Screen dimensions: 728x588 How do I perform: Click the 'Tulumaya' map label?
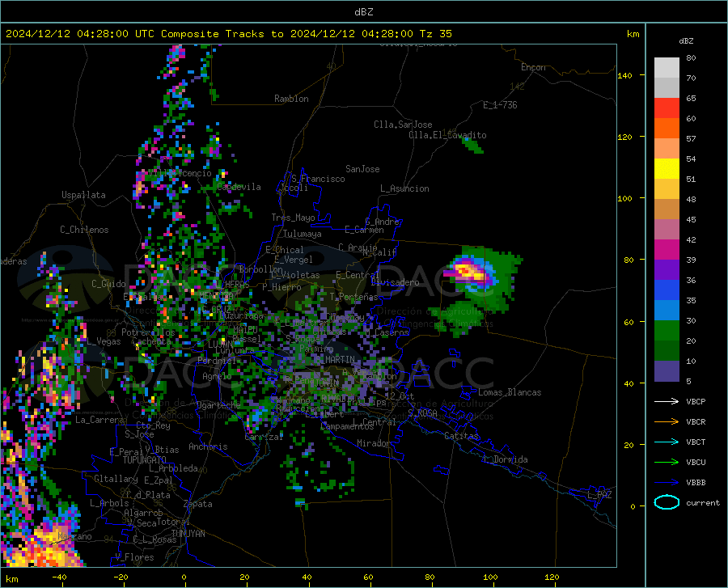[303, 234]
